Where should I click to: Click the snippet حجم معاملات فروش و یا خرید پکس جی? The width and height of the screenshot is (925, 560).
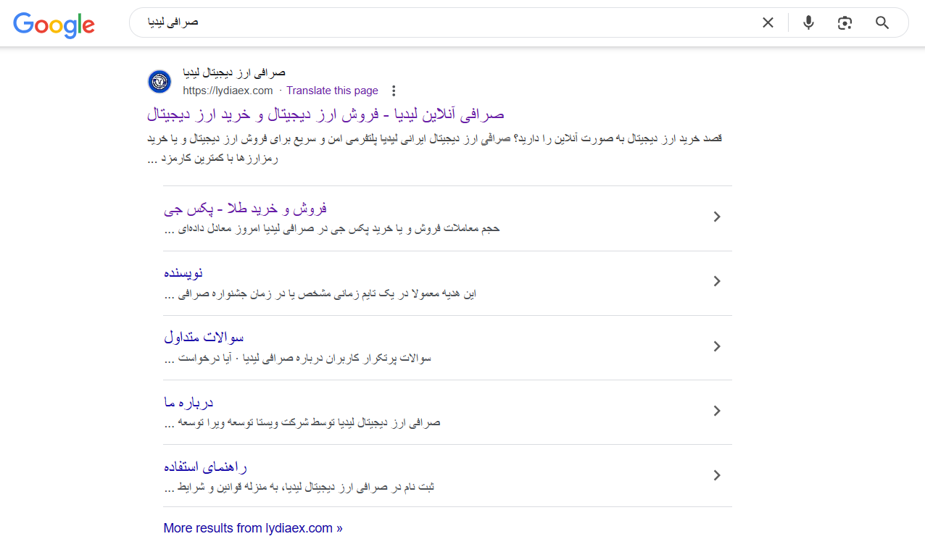[x=332, y=229]
